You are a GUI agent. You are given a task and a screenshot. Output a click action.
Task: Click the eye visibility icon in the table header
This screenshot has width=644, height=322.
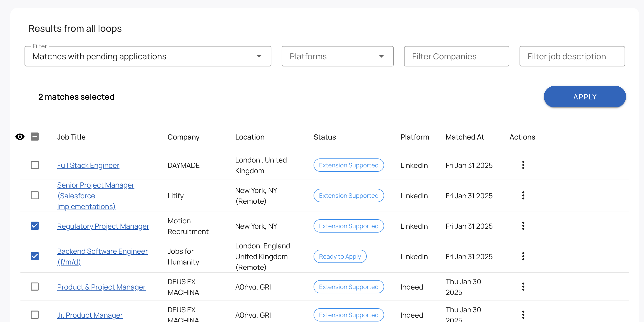[20, 137]
